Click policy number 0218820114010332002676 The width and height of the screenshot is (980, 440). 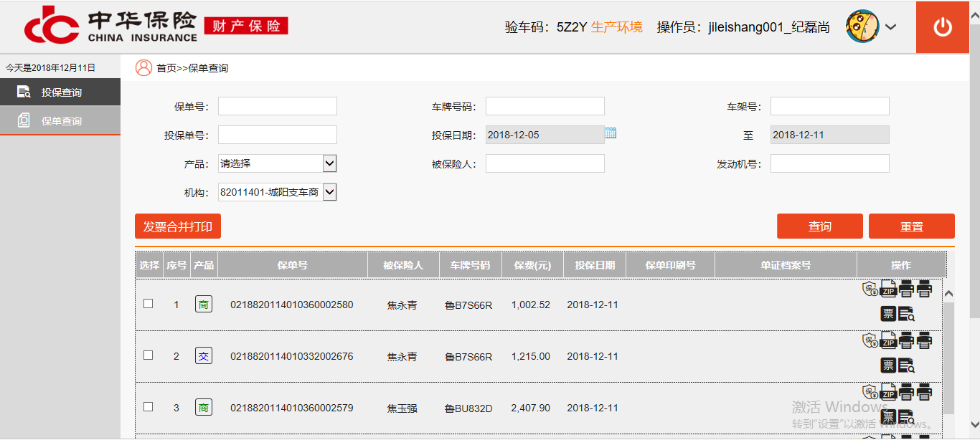(292, 356)
